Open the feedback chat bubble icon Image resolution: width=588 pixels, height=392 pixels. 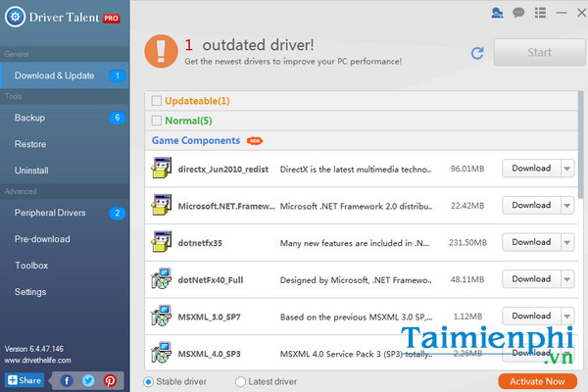[518, 13]
